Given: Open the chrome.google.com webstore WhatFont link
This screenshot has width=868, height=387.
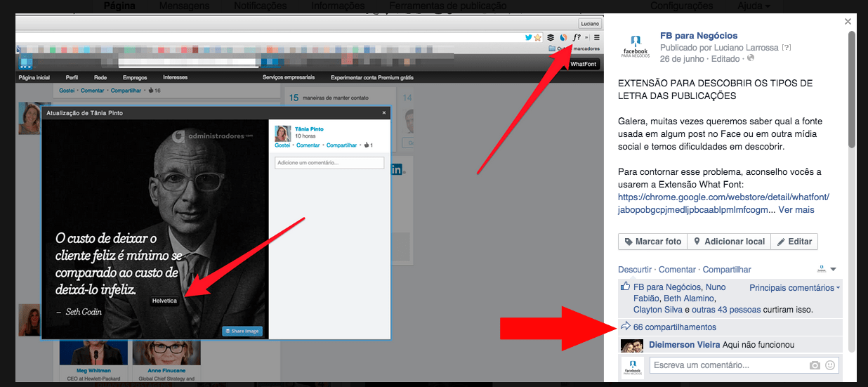Looking at the screenshot, I should (x=723, y=204).
